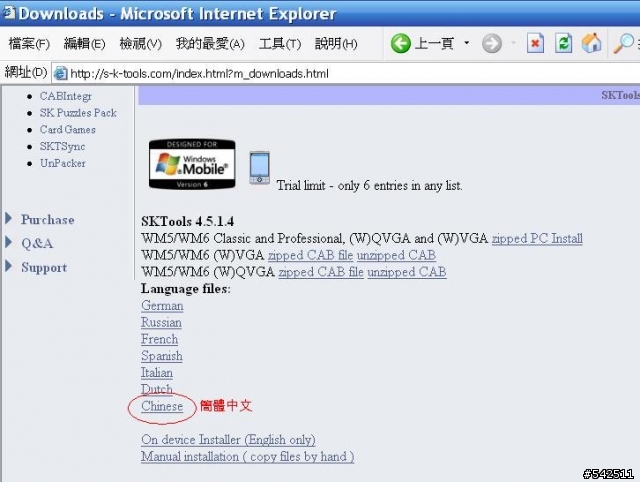
Task: Open the SK Puzzles Pack sidebar link
Action: [78, 113]
